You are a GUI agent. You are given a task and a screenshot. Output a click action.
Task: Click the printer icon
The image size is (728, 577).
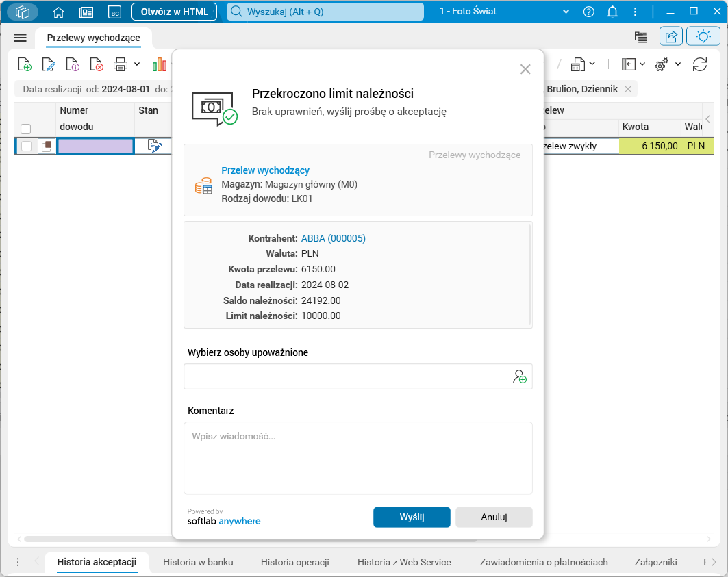tap(121, 64)
